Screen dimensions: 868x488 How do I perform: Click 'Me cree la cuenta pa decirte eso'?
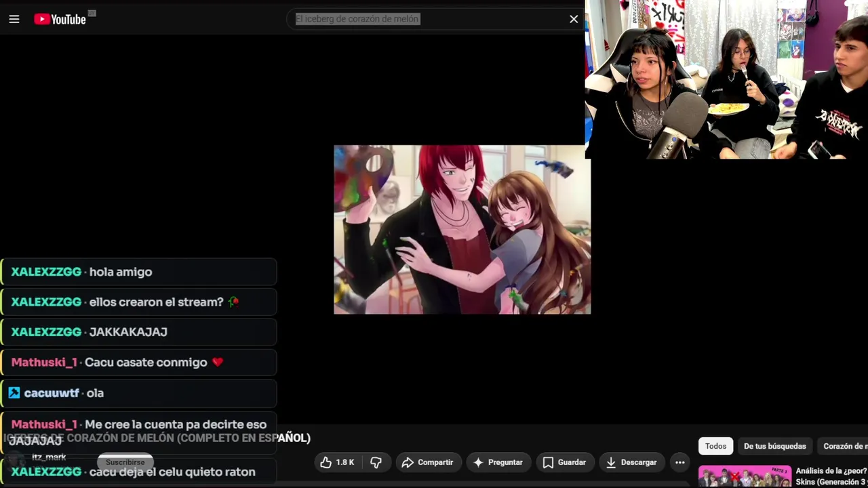(x=176, y=424)
